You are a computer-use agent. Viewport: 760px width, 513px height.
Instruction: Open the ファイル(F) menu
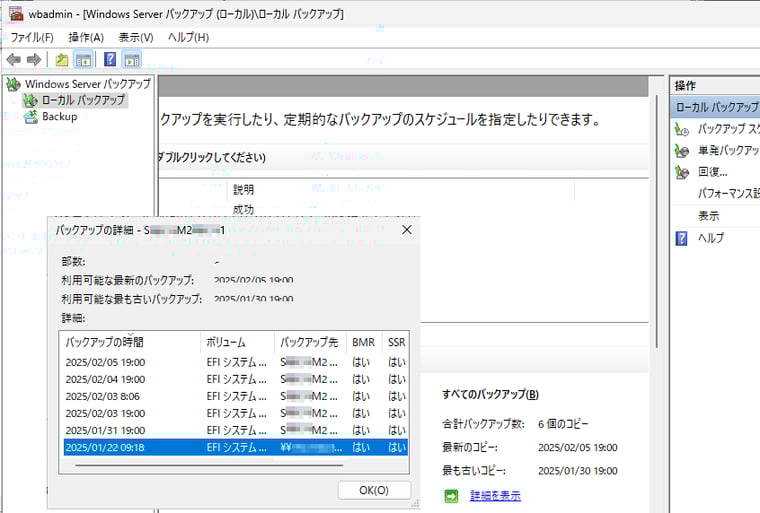(31, 37)
